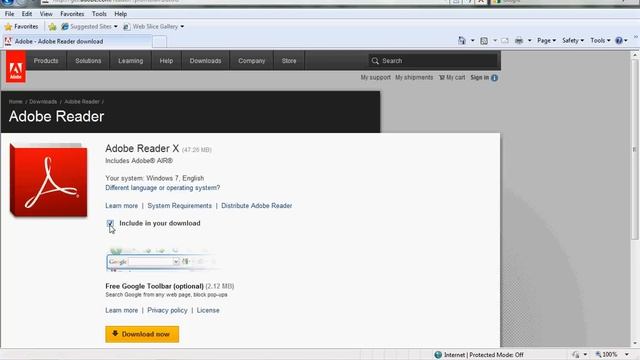Click the Privacy policy link
Image resolution: width=640 pixels, height=360 pixels.
coord(167,310)
